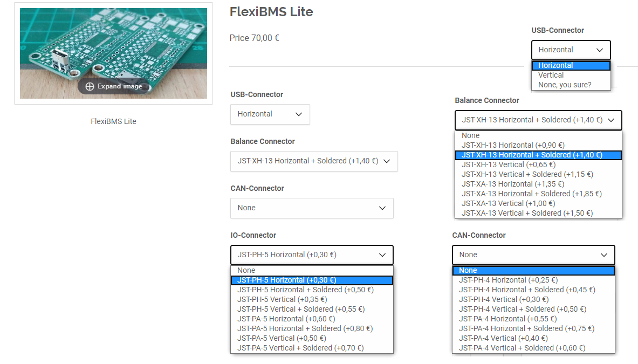638x364 pixels.
Task: Select JST-PA-4 Vertical (+0,40 €) CAN option
Action: click(x=503, y=339)
